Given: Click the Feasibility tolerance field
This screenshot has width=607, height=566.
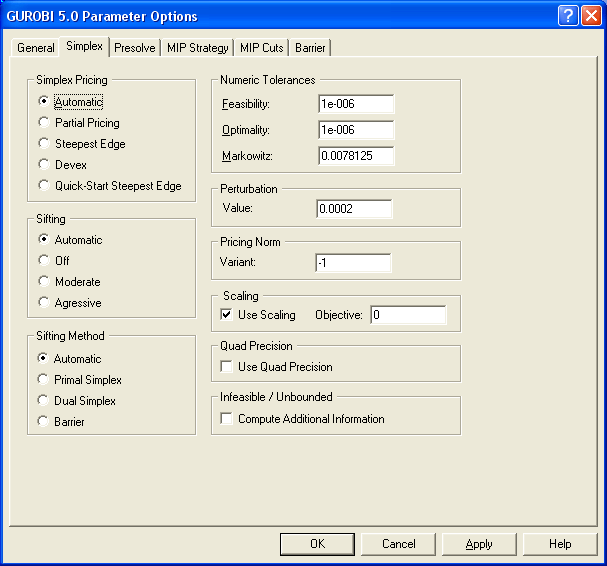Looking at the screenshot, I should tap(356, 104).
